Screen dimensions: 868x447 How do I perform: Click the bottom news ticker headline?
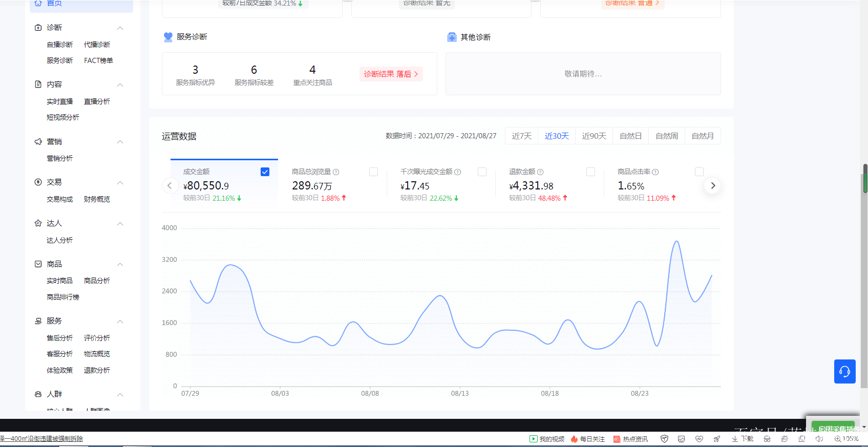[41, 439]
